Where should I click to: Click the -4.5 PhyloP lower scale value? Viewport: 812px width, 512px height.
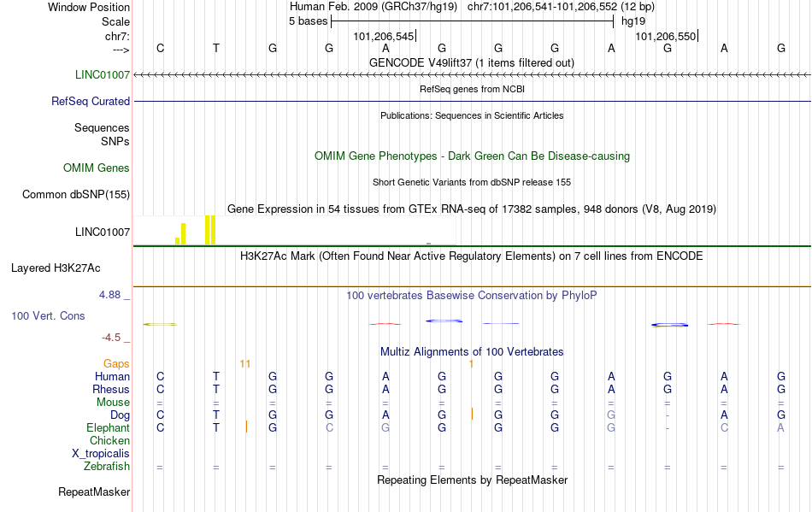111,338
